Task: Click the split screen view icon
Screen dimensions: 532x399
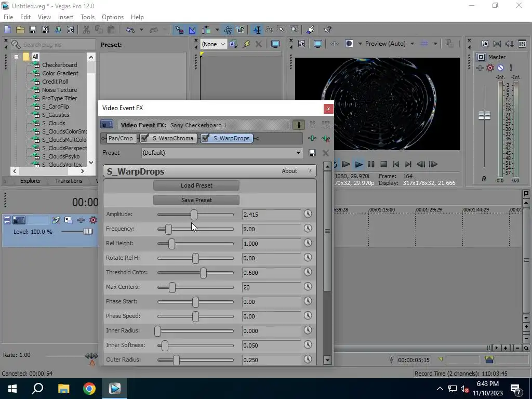Action: (349, 44)
